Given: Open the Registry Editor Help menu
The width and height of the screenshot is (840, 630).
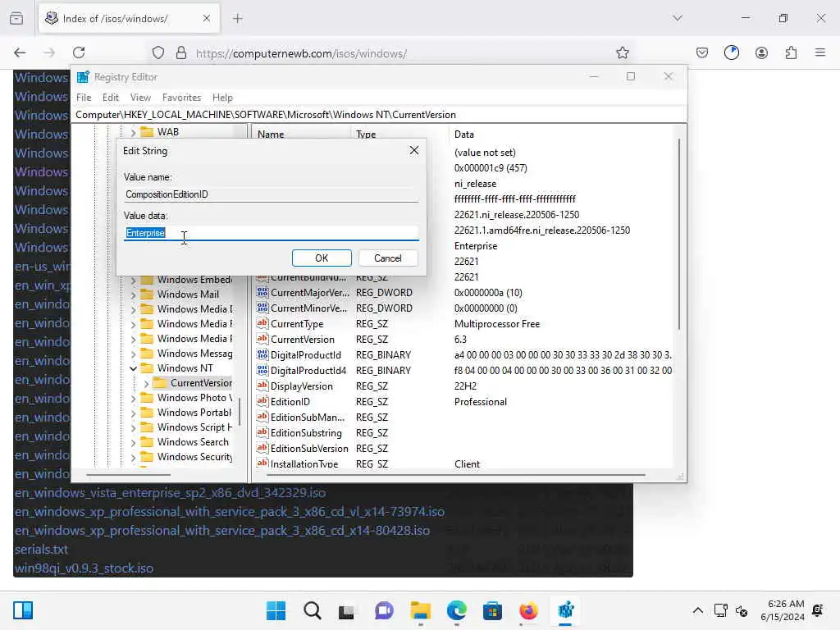Looking at the screenshot, I should point(222,98).
